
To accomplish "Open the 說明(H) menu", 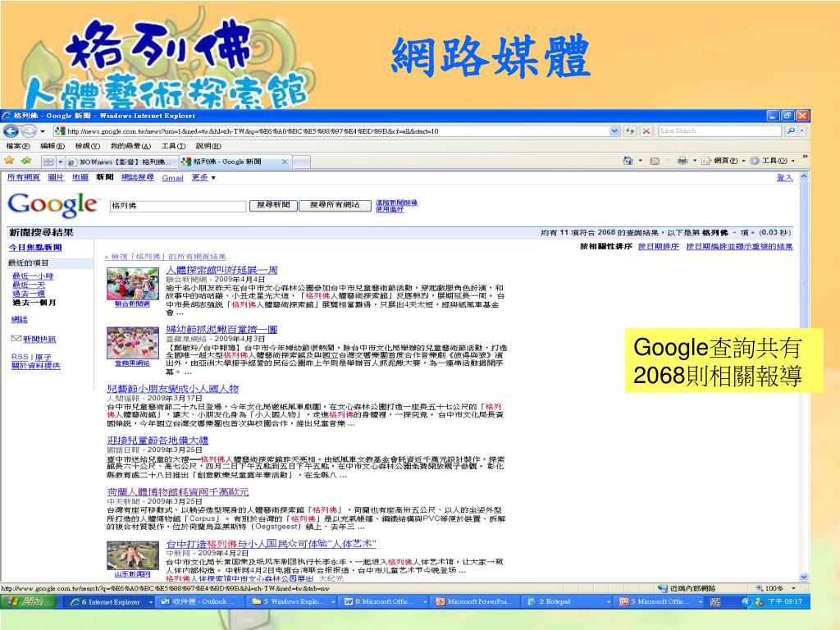I will click(208, 146).
